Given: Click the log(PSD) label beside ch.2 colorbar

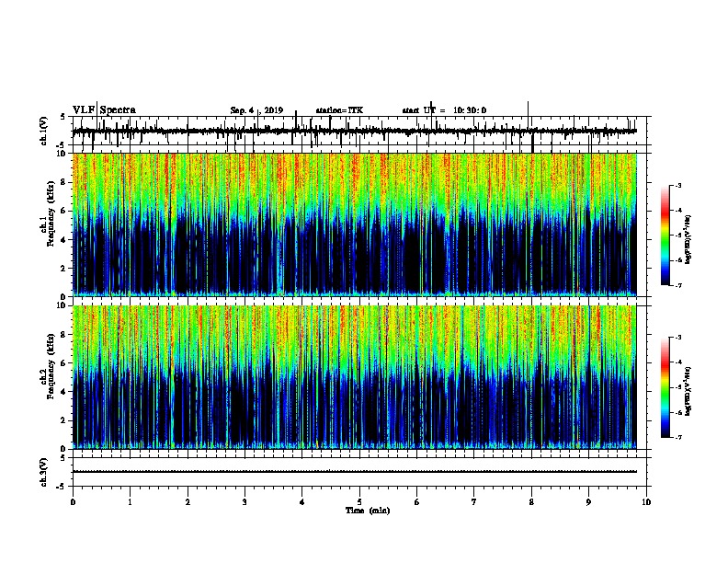Looking at the screenshot, I should pyautogui.click(x=688, y=391).
